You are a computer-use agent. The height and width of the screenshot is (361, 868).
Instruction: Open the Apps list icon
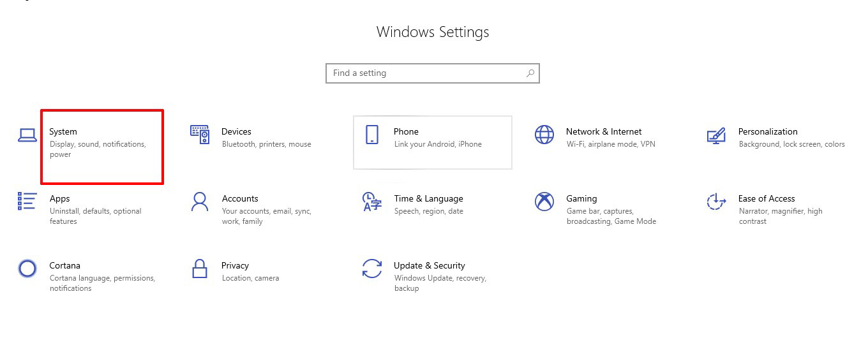[27, 202]
